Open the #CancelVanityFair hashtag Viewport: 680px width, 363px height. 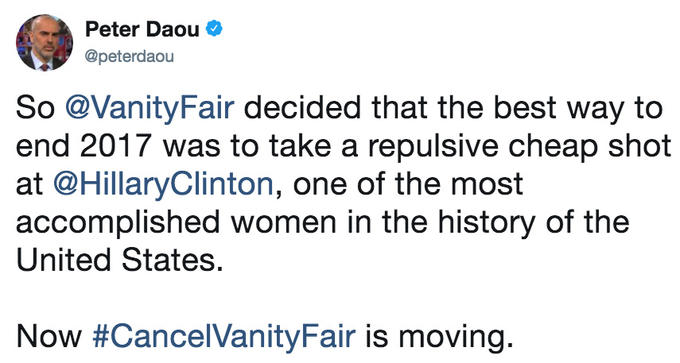point(224,336)
